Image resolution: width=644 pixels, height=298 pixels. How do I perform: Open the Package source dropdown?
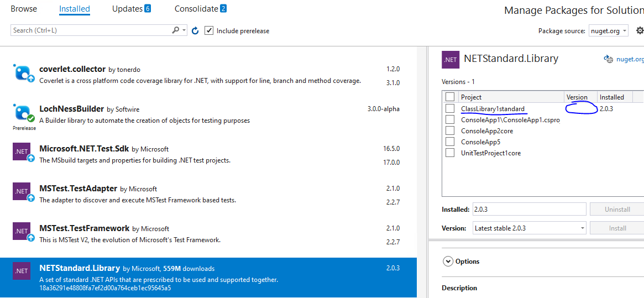[x=608, y=30]
